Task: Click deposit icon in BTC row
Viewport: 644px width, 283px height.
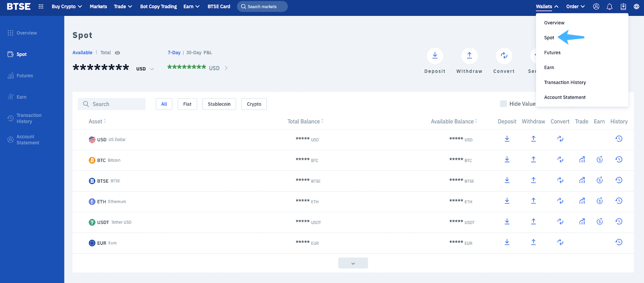Action: tap(507, 159)
